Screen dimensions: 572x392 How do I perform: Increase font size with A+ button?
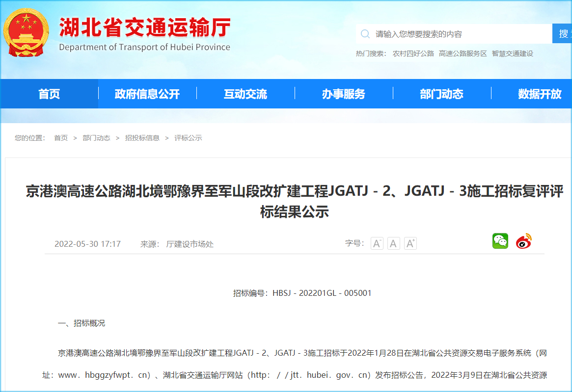pyautogui.click(x=410, y=243)
